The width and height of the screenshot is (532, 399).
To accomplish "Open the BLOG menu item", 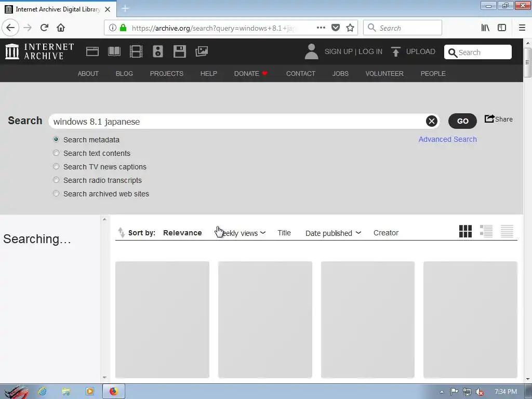I will click(x=124, y=74).
